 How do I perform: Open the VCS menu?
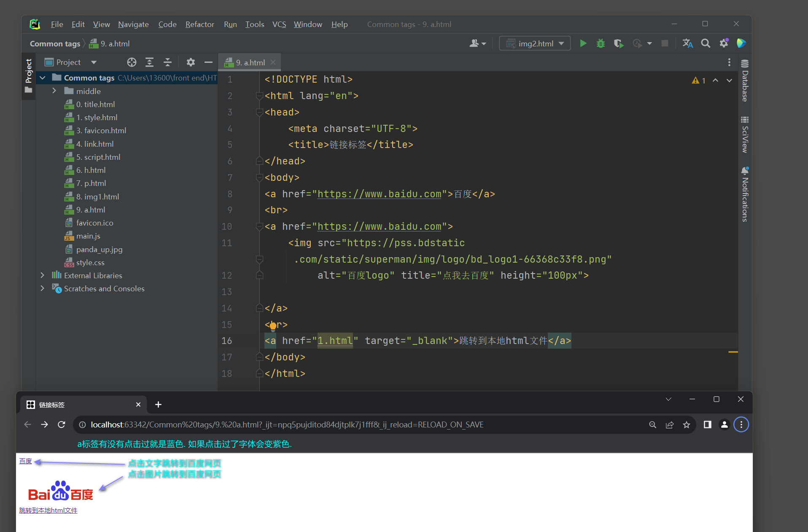pos(279,24)
